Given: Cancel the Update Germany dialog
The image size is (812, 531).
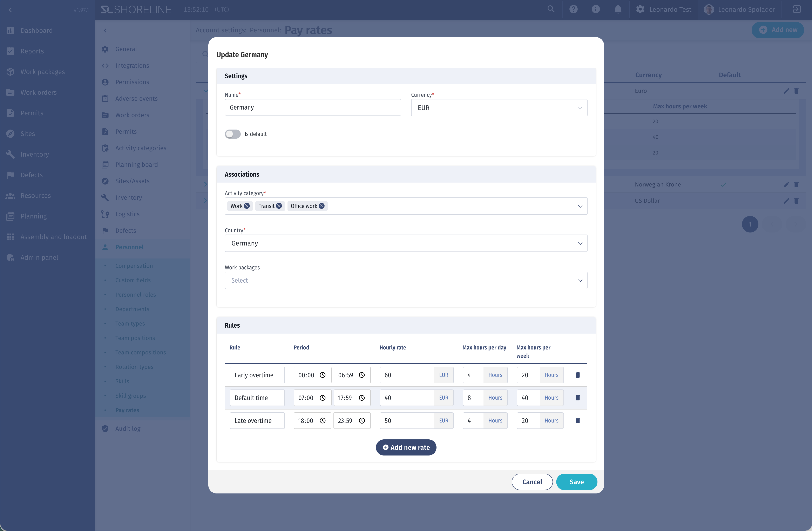Looking at the screenshot, I should [532, 482].
